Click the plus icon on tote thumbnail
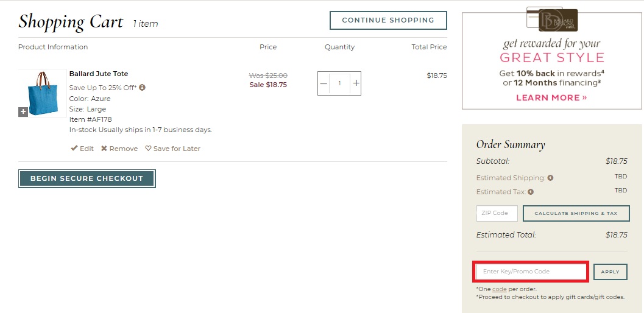Screen dimensions: 644x313 coord(23,111)
